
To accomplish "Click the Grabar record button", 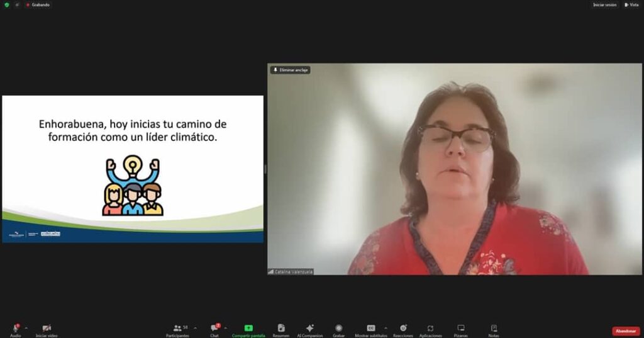I will click(338, 330).
